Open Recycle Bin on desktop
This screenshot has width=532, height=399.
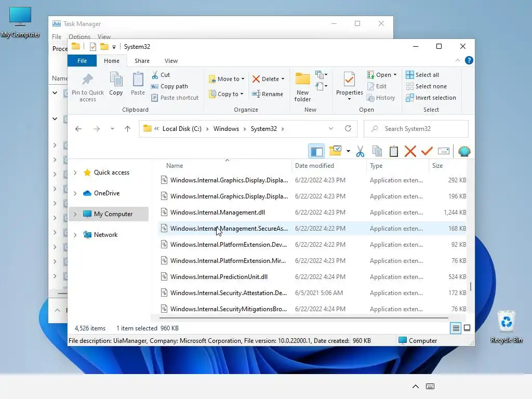(x=506, y=326)
